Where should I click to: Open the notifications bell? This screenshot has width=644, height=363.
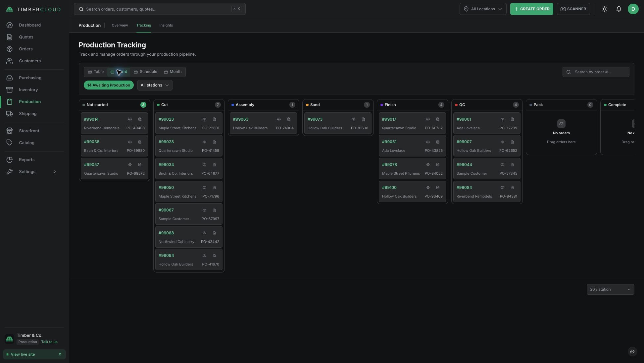(619, 9)
